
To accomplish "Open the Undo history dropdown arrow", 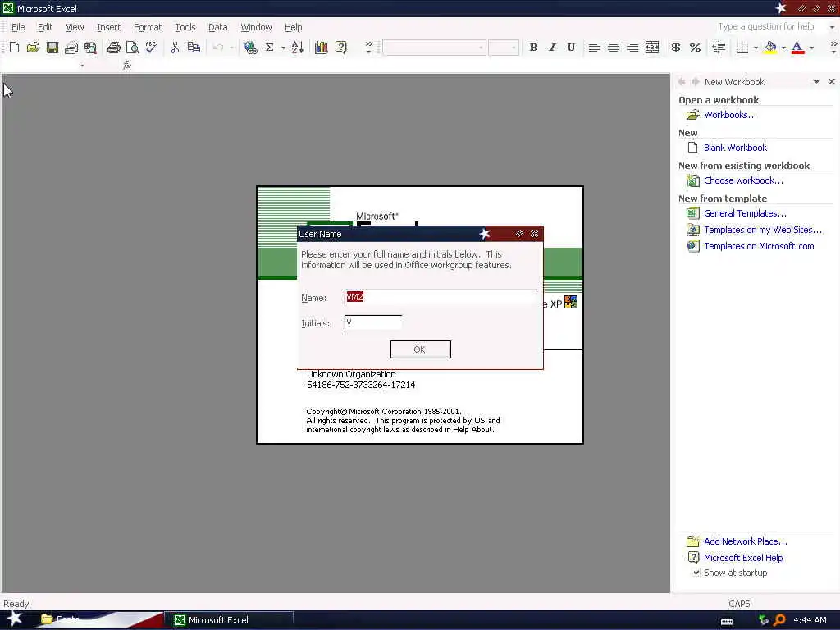I will coord(231,48).
